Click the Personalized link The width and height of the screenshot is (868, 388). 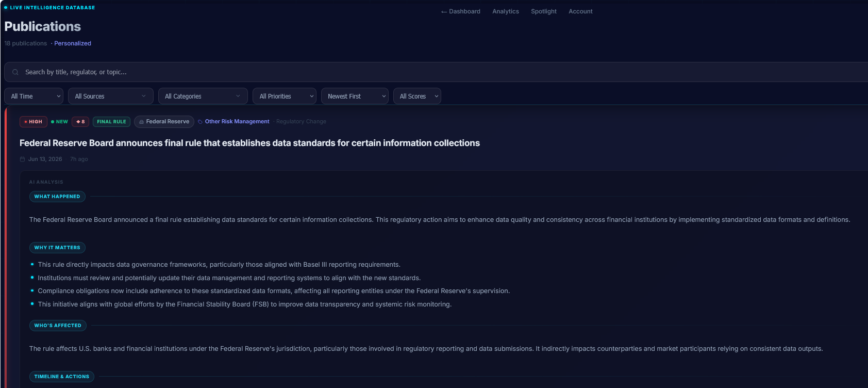click(73, 43)
